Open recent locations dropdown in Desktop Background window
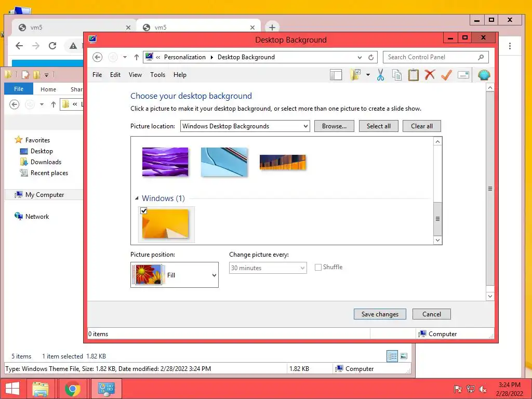The width and height of the screenshot is (532, 399). tap(125, 57)
